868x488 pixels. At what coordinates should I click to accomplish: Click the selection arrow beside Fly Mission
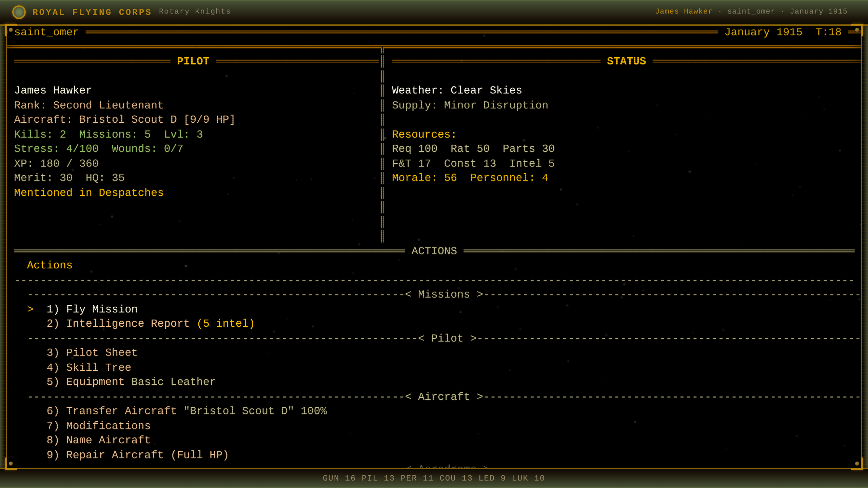(x=31, y=309)
